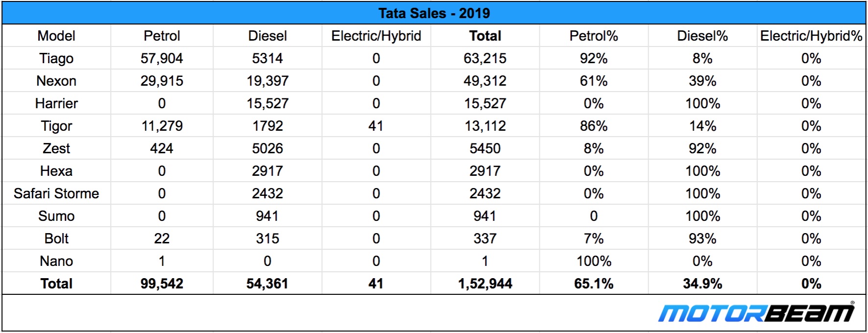Click the 'Tata Sales - 2019' title
Screen dimensions: 868x333
[x=434, y=13]
